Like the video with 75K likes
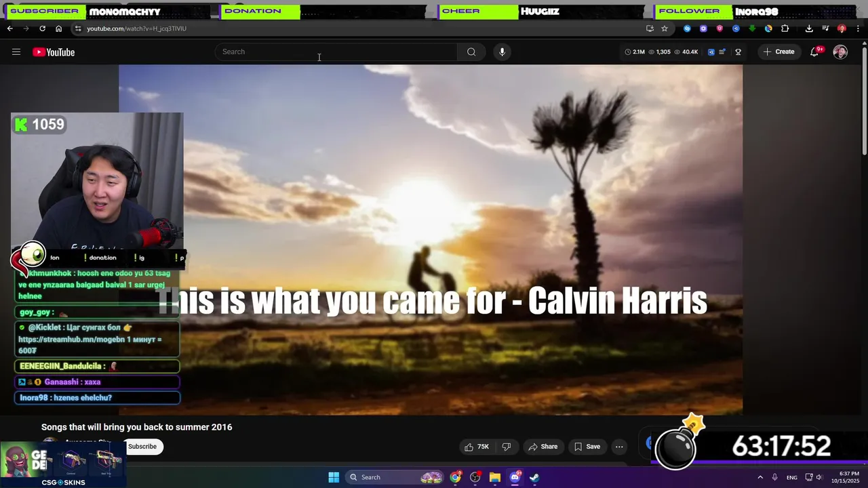Screen dimensions: 868x488 tap(477, 447)
